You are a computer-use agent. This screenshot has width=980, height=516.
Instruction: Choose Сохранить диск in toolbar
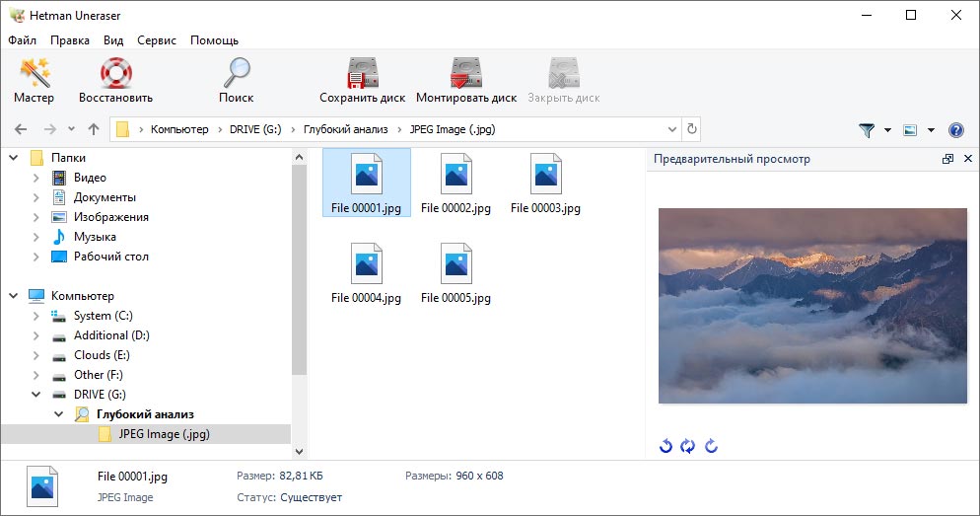pos(363,81)
